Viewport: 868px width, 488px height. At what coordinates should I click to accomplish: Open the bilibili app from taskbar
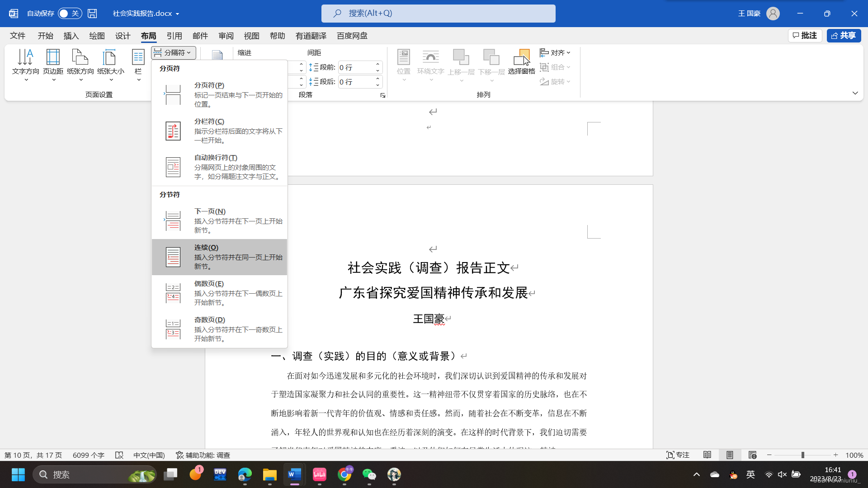click(x=320, y=474)
